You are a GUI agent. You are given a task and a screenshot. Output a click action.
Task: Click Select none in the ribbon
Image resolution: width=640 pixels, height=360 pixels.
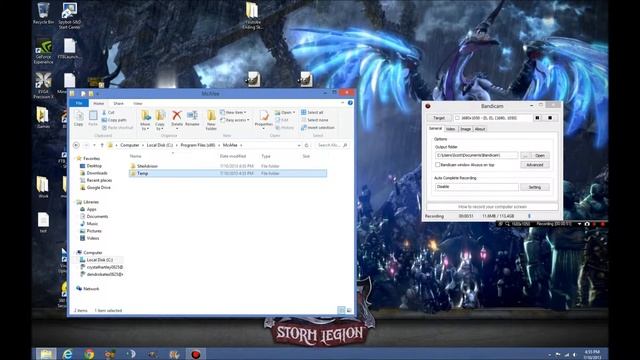(314, 120)
